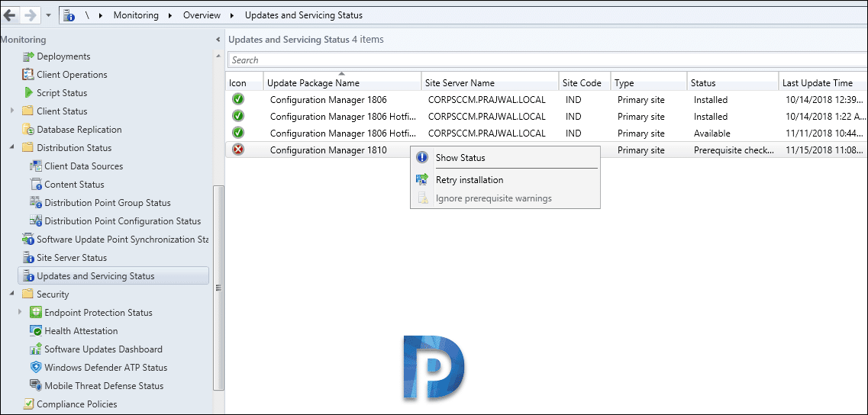868x415 pixels.
Task: Sort by Last Update Time column header
Action: pos(823,83)
